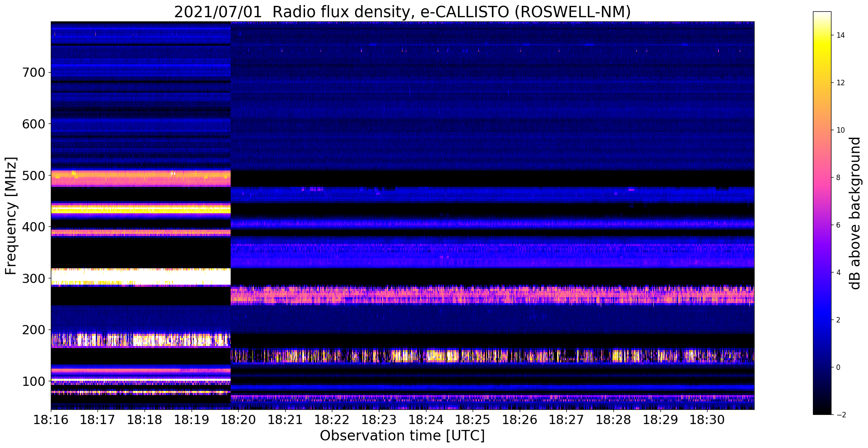Click the colorbar tick label 8
Viewport: 868px width, 448px height.
(839, 178)
